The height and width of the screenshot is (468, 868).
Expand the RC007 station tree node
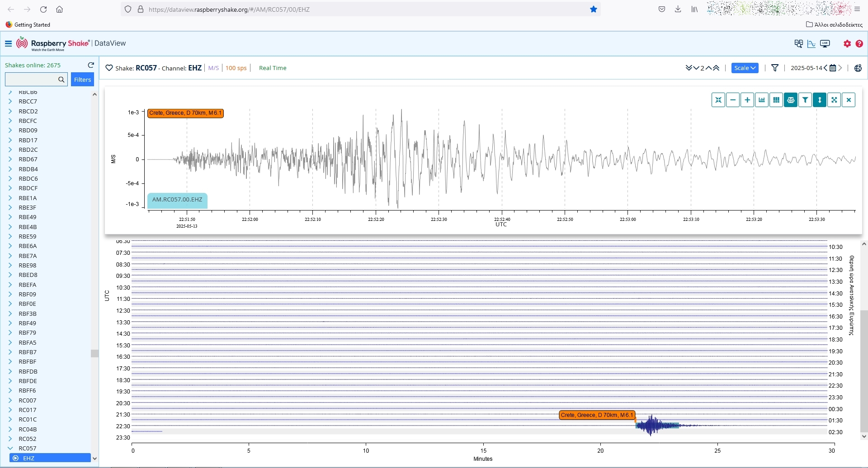tap(10, 400)
